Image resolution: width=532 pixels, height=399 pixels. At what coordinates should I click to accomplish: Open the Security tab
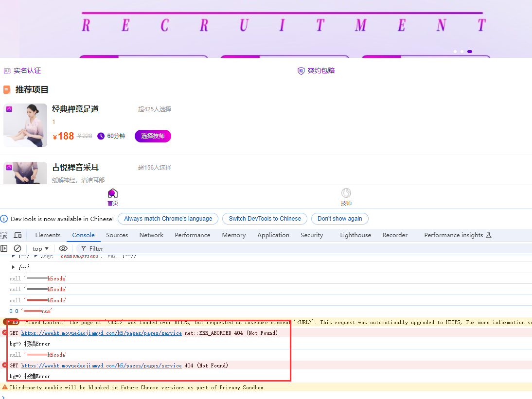pyautogui.click(x=312, y=235)
